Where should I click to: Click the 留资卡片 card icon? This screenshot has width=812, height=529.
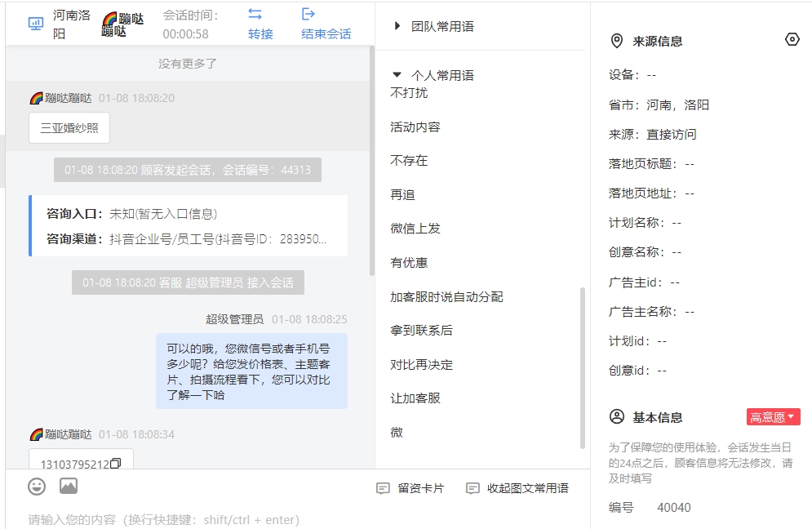point(383,488)
